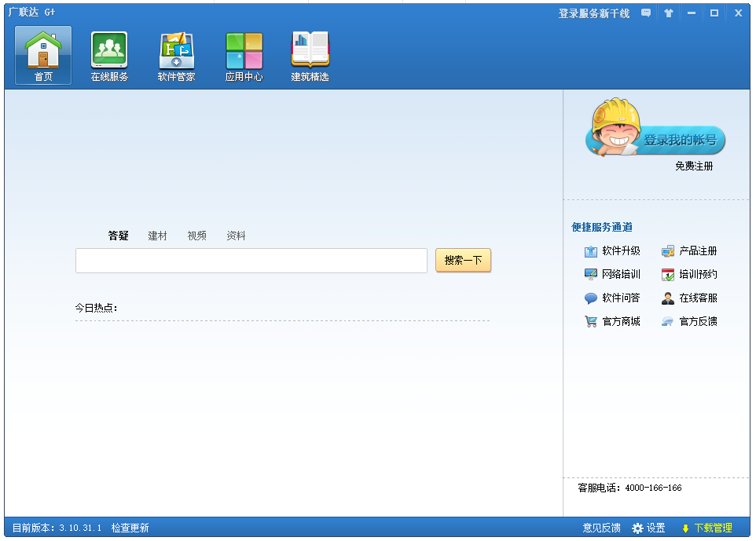Switch to the 资料 search tab
The image size is (756, 541).
(236, 236)
